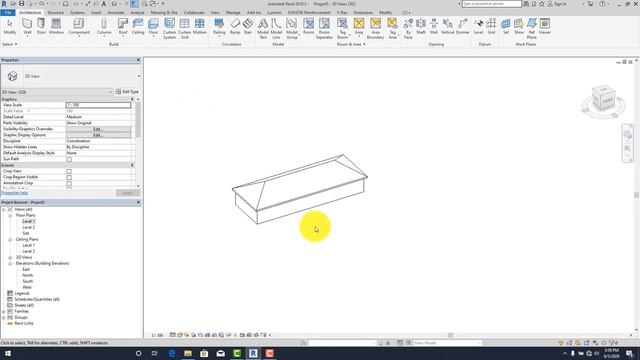Enable the Crop Region Visible checkbox
This screenshot has width=640, height=360.
[x=69, y=178]
